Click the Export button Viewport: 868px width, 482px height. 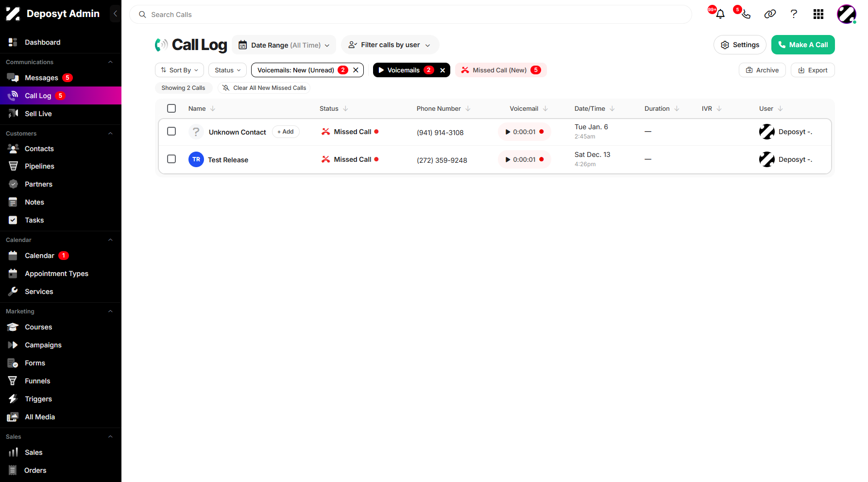813,70
